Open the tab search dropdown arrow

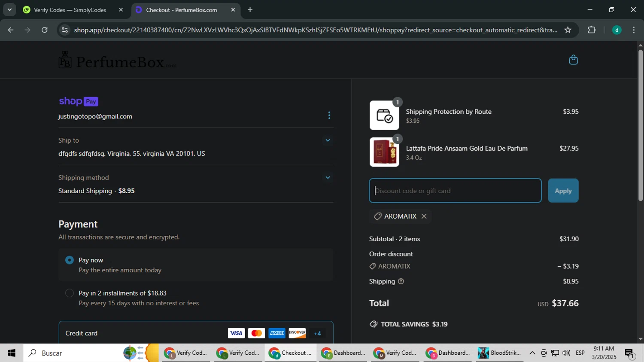pyautogui.click(x=9, y=10)
